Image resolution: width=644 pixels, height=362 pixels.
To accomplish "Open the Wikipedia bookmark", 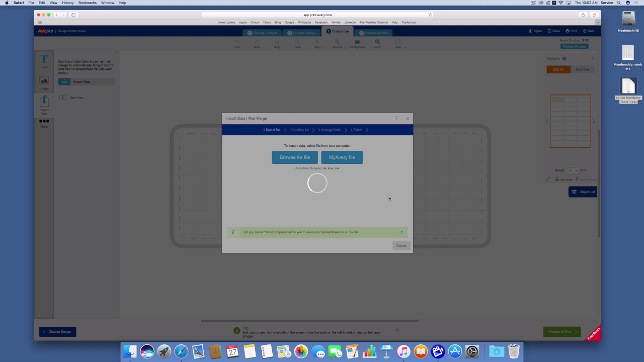I will tap(304, 22).
